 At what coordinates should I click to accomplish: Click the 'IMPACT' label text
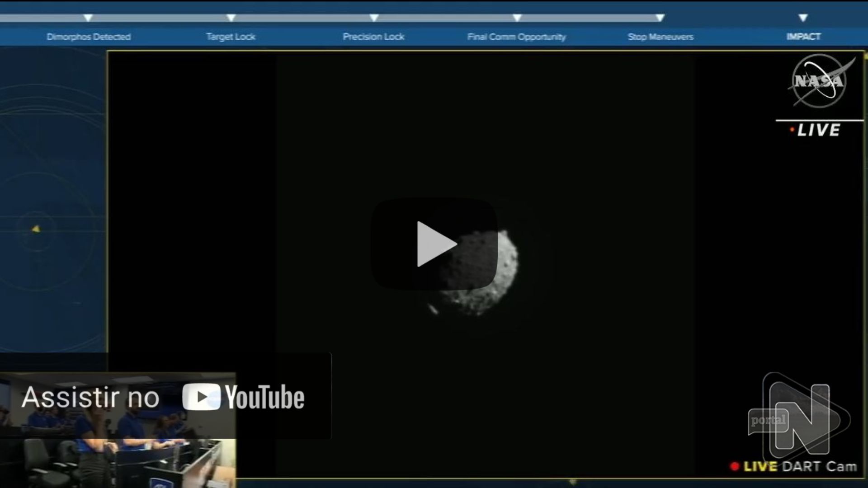tap(803, 37)
